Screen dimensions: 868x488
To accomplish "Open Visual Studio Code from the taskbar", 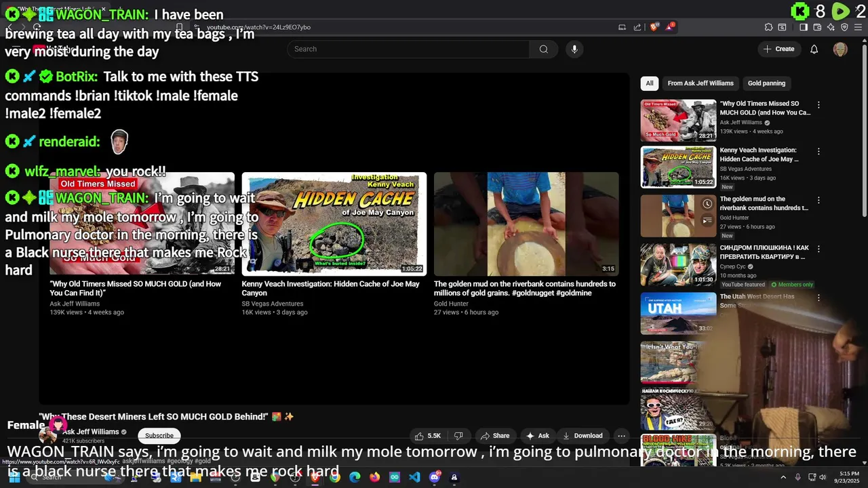I will [x=414, y=477].
